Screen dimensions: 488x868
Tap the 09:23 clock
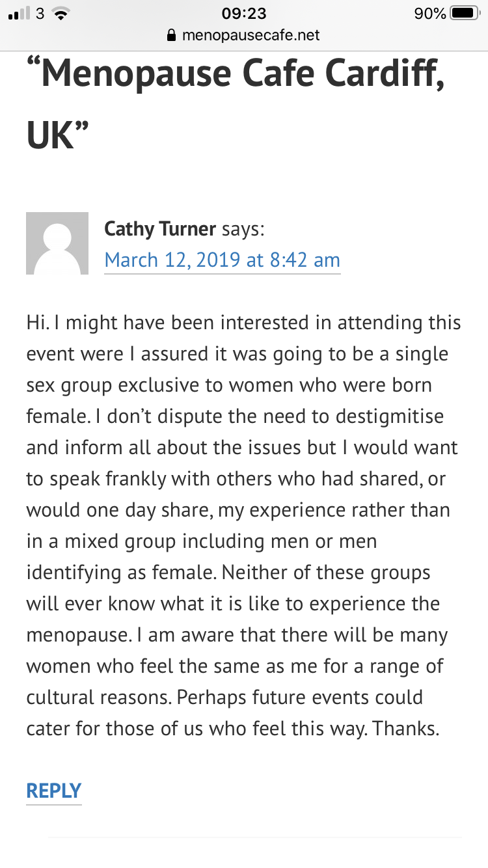tap(243, 14)
